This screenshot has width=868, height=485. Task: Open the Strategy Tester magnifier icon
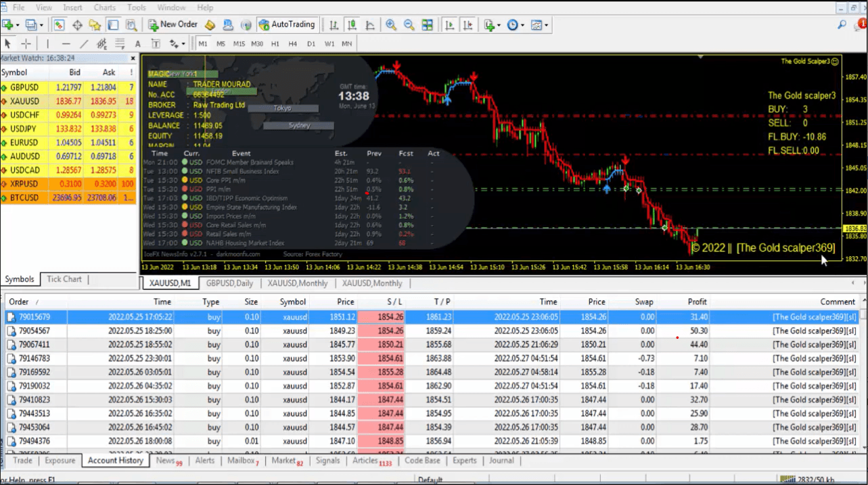tap(131, 25)
